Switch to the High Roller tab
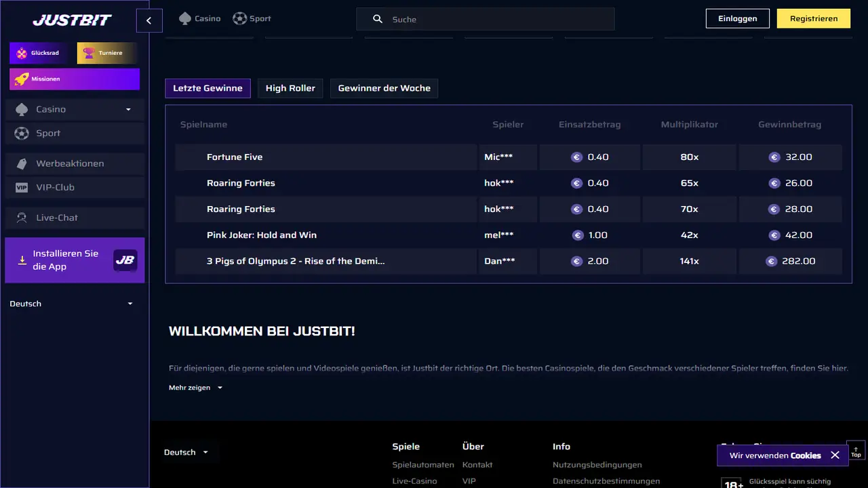The image size is (868, 488). (290, 88)
